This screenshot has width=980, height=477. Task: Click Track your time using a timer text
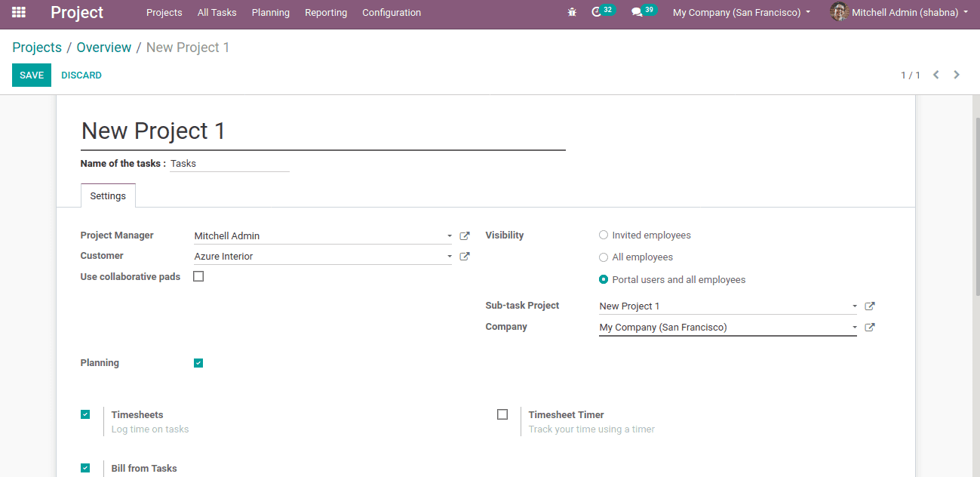pos(591,429)
